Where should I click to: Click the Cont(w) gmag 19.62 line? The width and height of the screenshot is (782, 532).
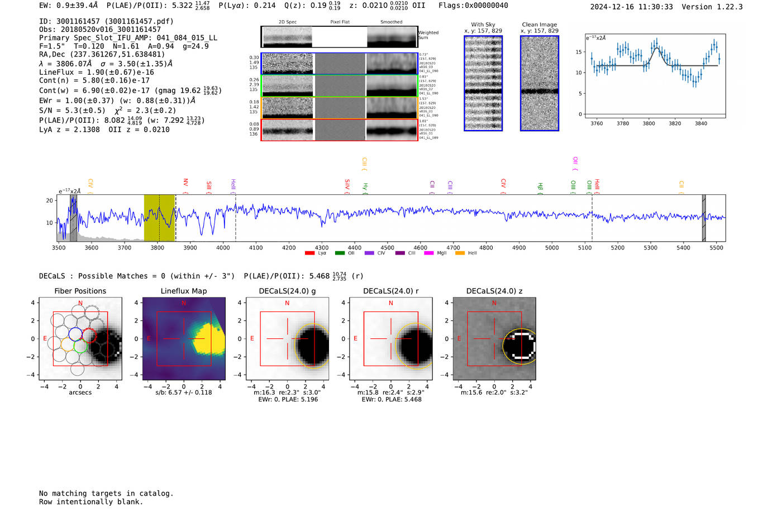(x=130, y=90)
